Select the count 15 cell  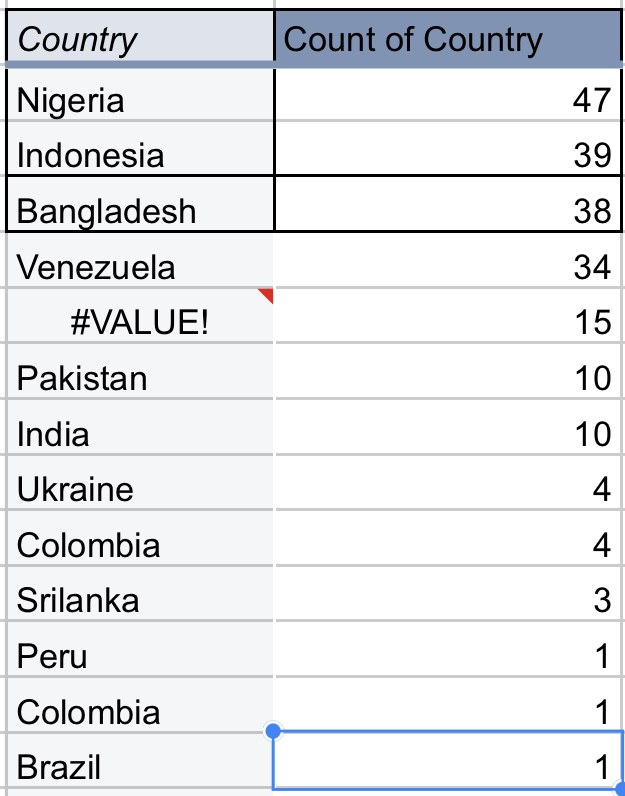click(448, 316)
